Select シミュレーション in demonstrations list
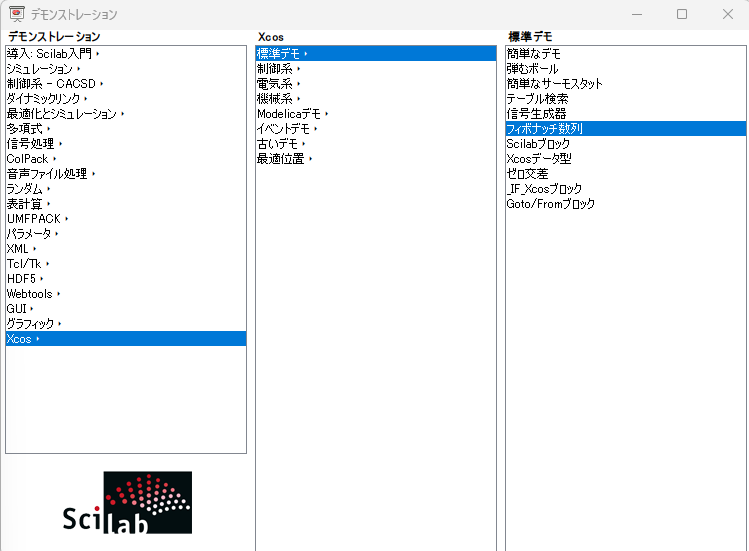The image size is (749, 551). (x=126, y=69)
